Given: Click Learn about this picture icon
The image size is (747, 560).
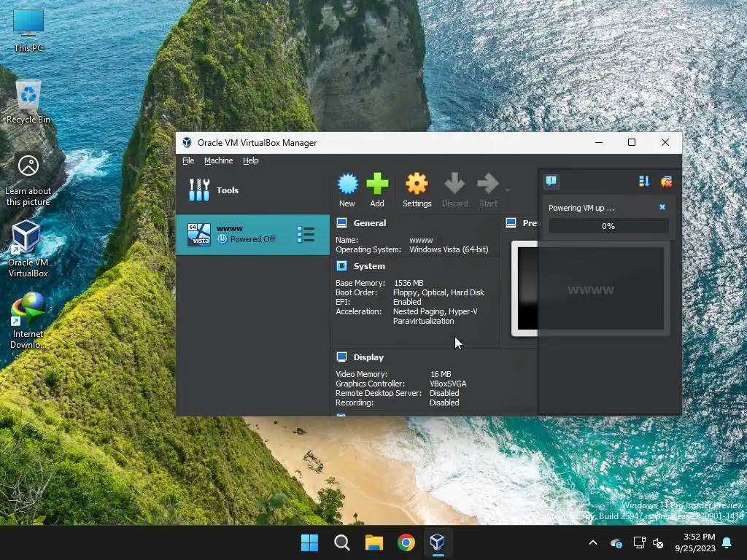Looking at the screenshot, I should pos(28,180).
